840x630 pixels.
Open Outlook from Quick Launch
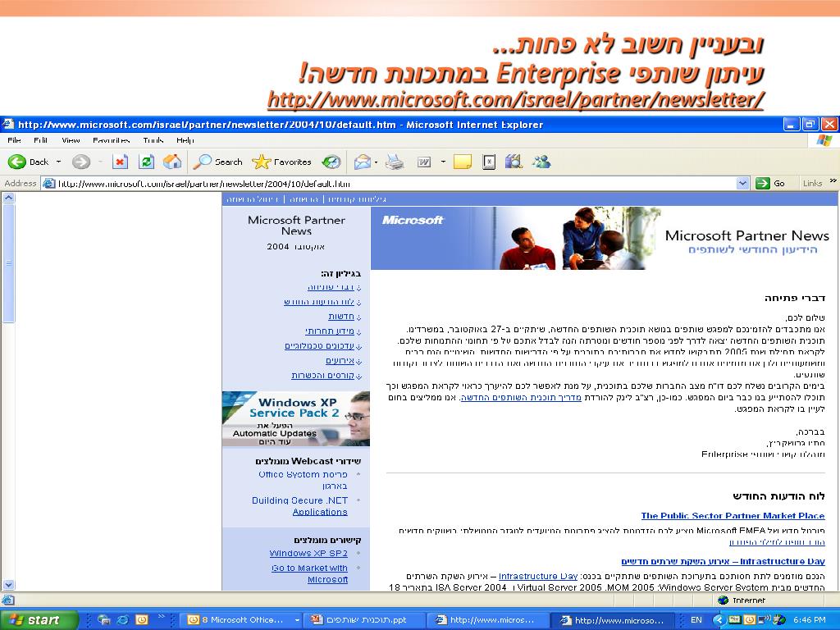point(141,620)
